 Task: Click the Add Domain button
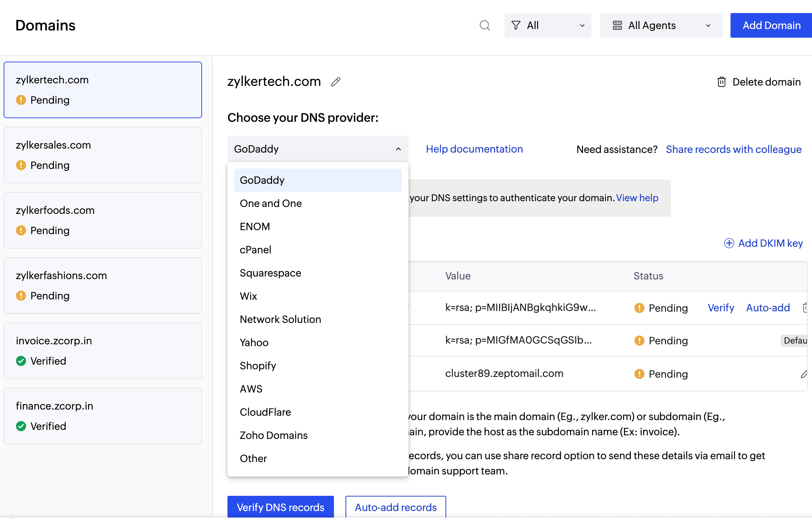771,25
